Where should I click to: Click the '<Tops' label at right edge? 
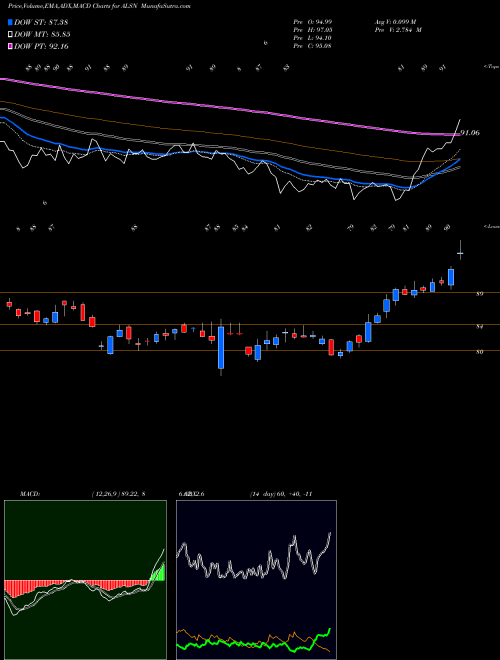click(x=491, y=67)
